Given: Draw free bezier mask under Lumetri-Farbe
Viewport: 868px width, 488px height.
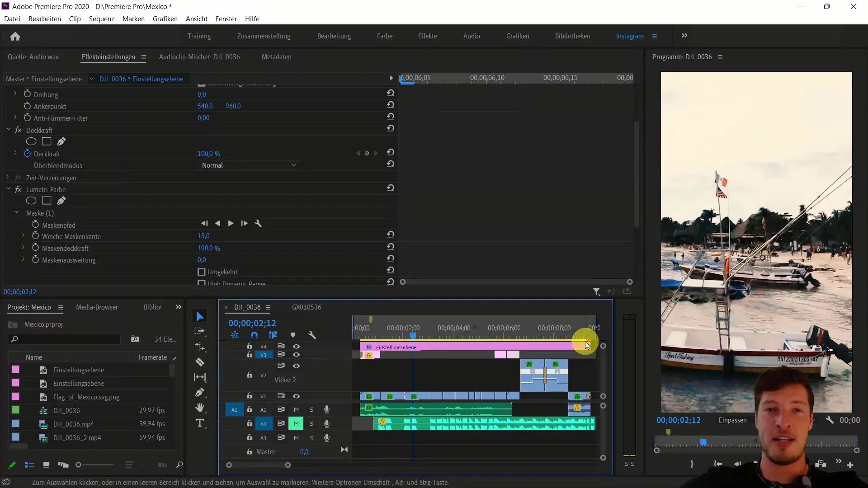Looking at the screenshot, I should tap(61, 201).
